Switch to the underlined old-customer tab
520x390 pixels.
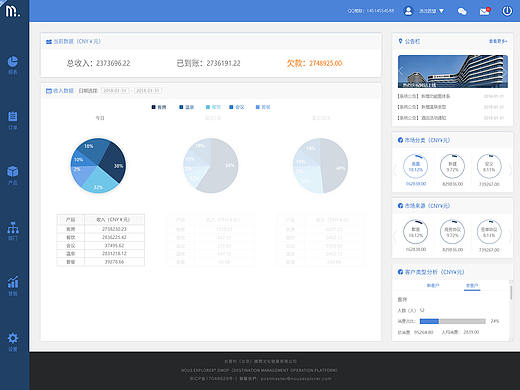point(472,286)
